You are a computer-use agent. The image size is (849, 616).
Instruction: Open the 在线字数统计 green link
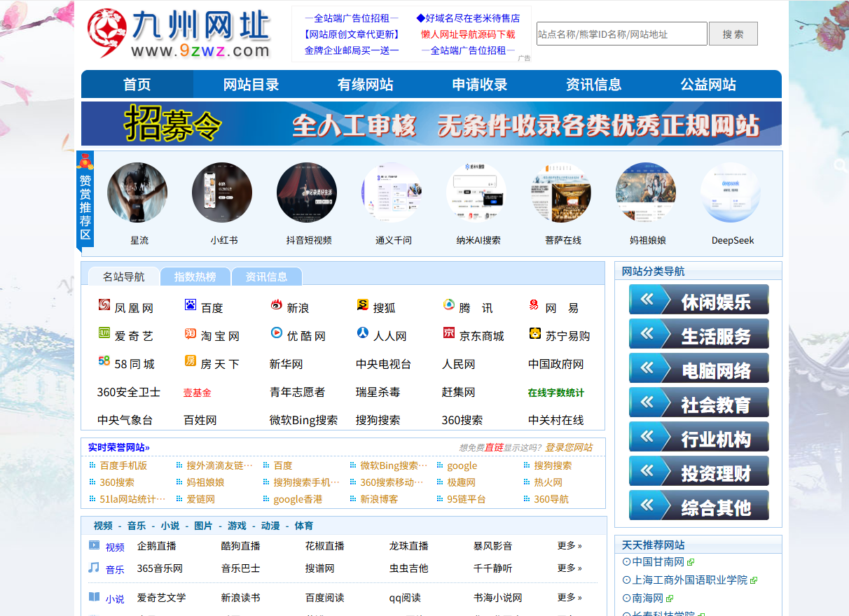556,393
